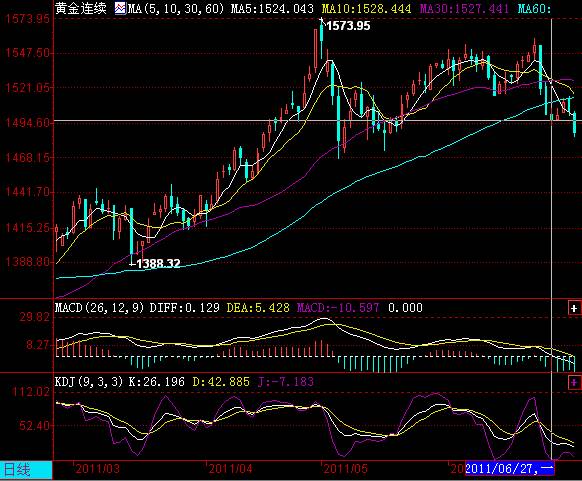Image resolution: width=582 pixels, height=481 pixels.
Task: Click the MA indicator icon beside 黄金连续
Action: pyautogui.click(x=120, y=8)
